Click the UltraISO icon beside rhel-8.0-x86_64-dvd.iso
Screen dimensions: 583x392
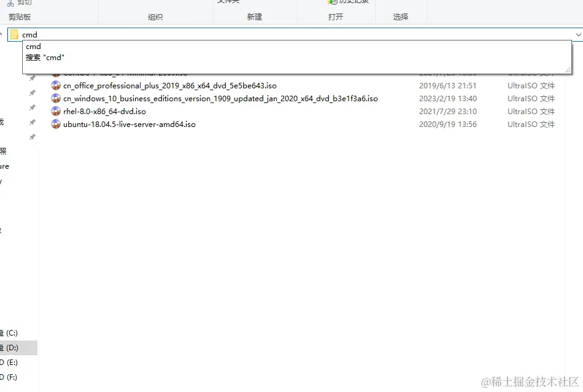tap(56, 111)
